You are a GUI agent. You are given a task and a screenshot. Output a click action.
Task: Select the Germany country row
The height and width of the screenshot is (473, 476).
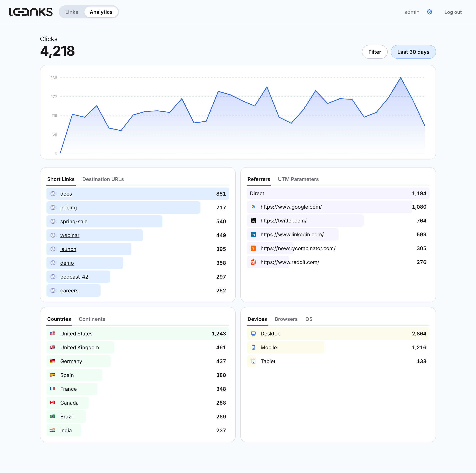click(x=138, y=361)
